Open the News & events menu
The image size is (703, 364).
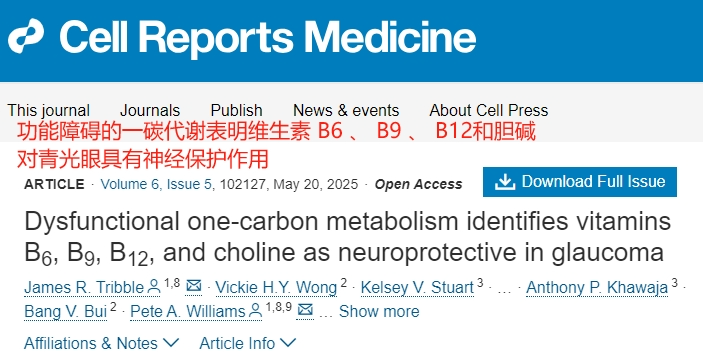(346, 110)
